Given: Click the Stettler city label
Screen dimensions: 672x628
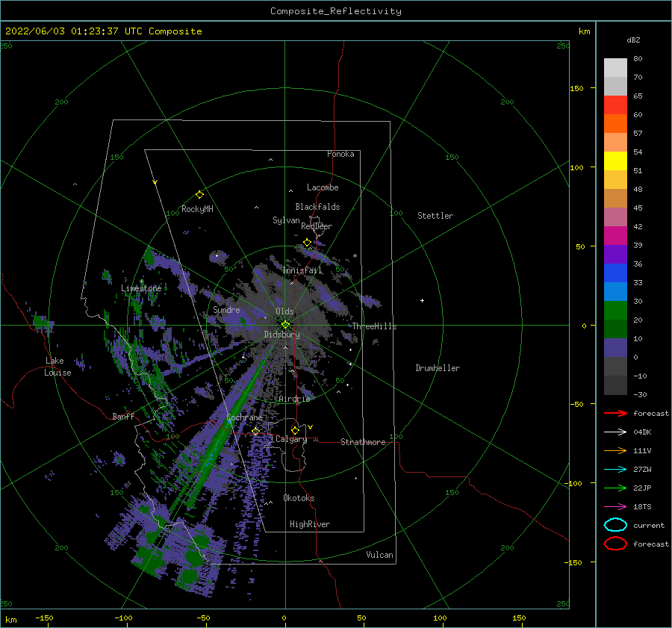Looking at the screenshot, I should 435,216.
